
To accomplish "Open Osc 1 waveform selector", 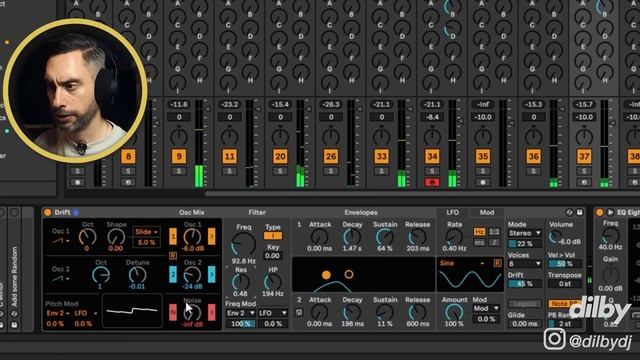I will pos(60,241).
